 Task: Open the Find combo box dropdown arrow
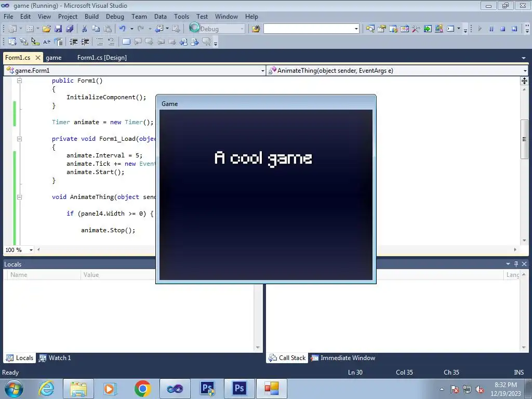coord(356,29)
